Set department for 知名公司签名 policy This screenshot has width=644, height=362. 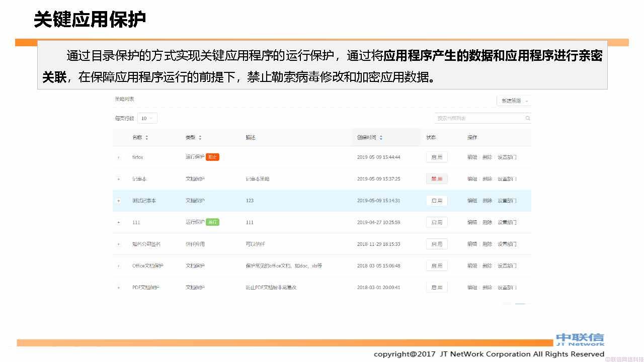(507, 244)
